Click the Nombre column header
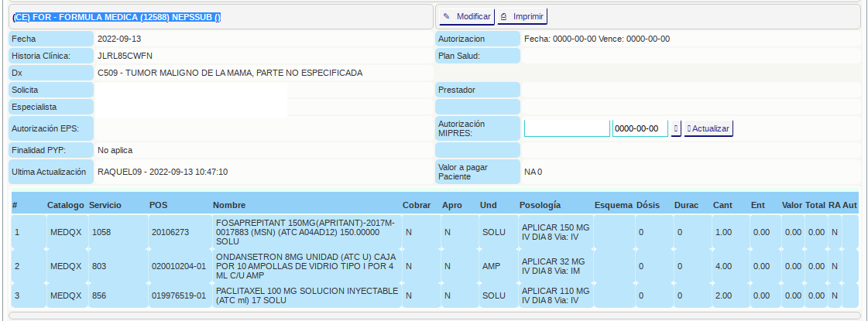The image size is (868, 321). click(x=229, y=206)
